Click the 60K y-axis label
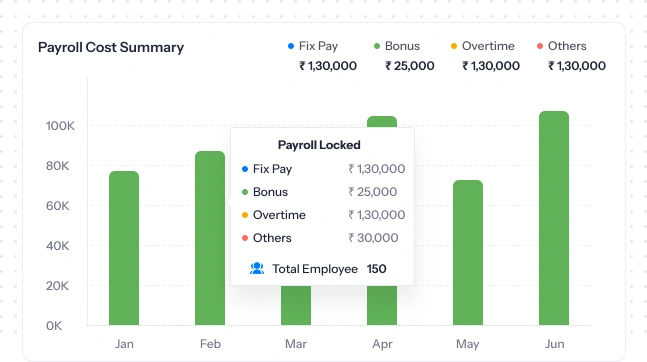The width and height of the screenshot is (647, 362). (x=57, y=206)
